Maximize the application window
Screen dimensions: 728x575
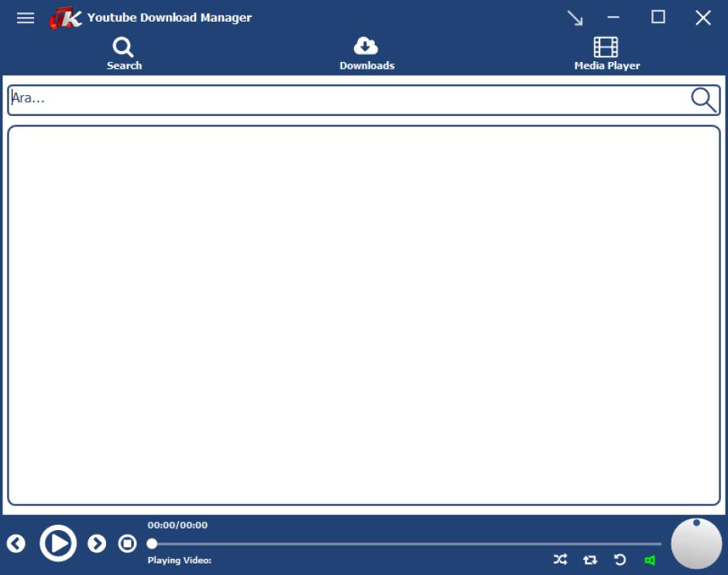click(x=658, y=17)
